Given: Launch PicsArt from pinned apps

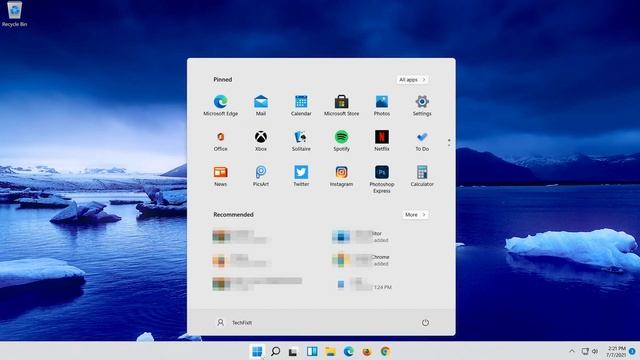Looking at the screenshot, I should (x=261, y=176).
